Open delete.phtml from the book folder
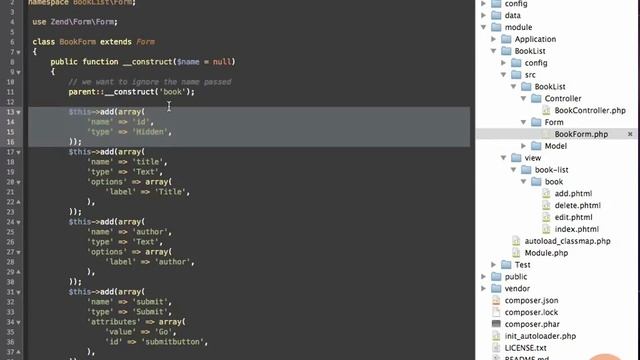 pyautogui.click(x=578, y=205)
